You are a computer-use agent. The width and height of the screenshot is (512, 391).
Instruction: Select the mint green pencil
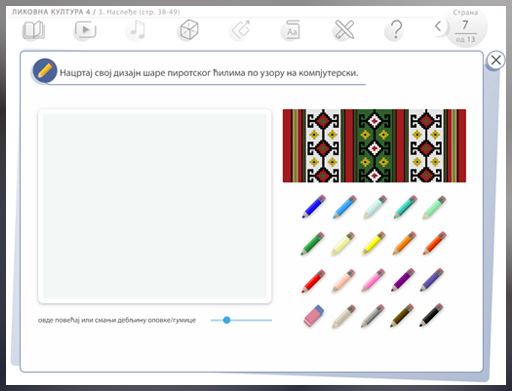point(434,207)
